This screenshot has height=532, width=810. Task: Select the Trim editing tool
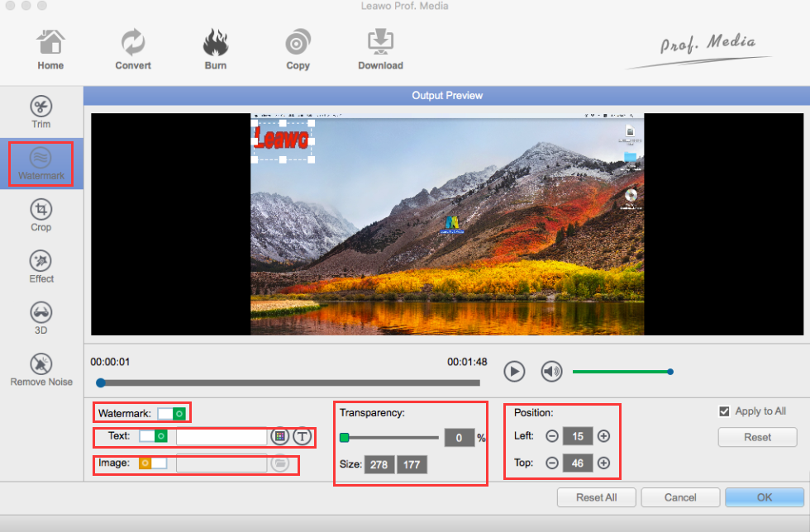pyautogui.click(x=40, y=112)
